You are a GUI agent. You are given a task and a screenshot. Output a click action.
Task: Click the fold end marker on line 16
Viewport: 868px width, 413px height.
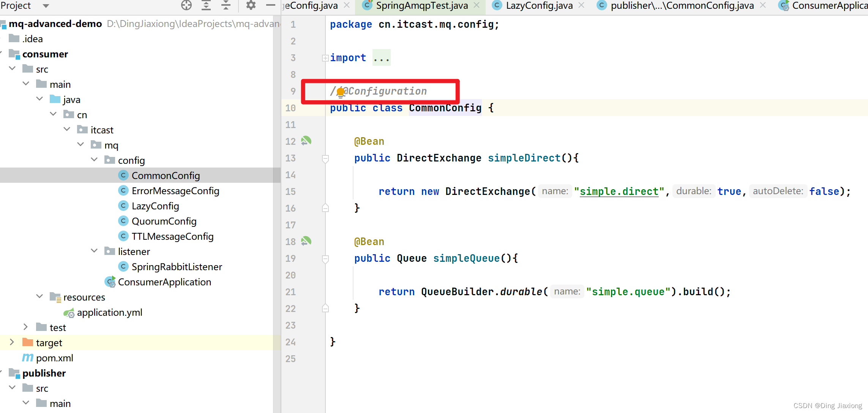(x=325, y=208)
